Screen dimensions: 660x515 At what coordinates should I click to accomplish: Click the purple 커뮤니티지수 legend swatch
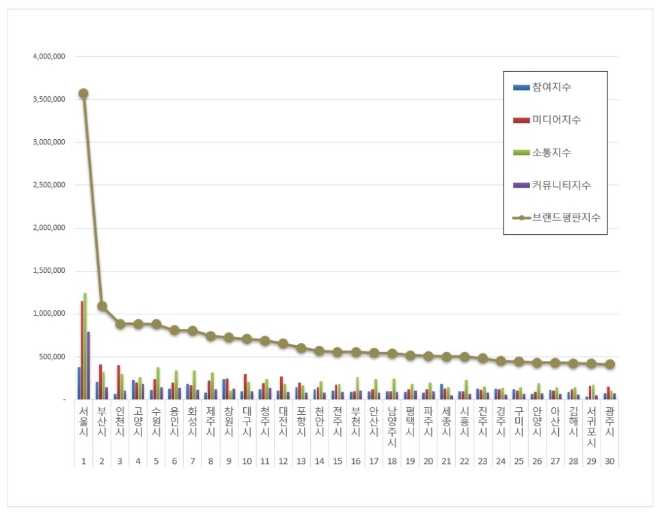coord(521,185)
